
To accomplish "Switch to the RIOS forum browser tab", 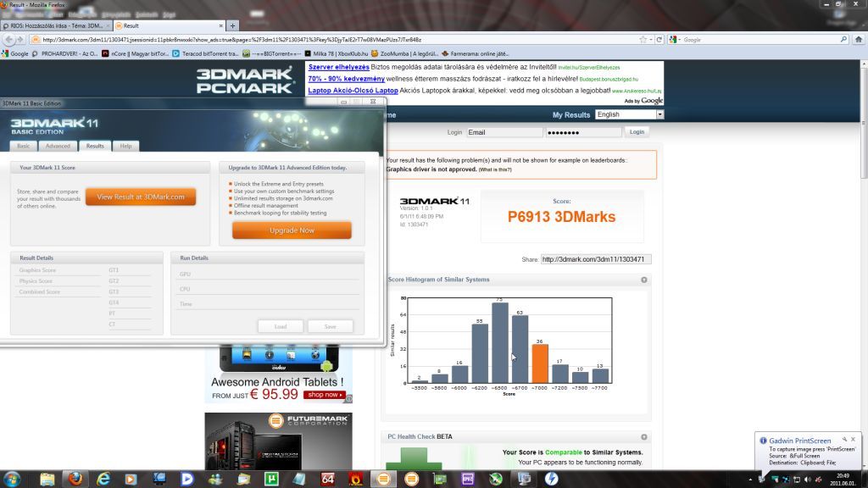I will point(56,25).
